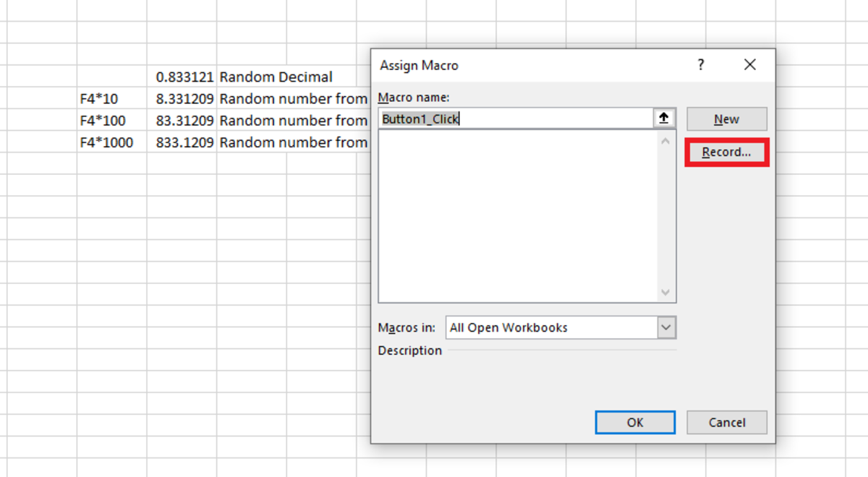Click the Description label in the dialog
This screenshot has height=477, width=868.
(409, 351)
